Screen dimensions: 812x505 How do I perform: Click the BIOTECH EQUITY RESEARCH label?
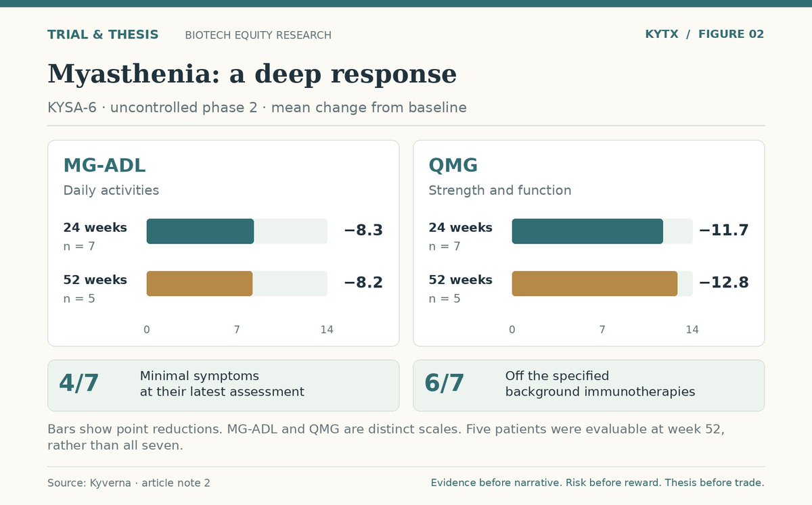[x=258, y=35]
